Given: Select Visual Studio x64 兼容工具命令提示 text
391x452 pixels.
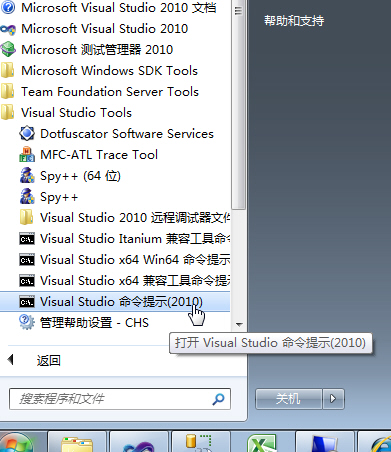Looking at the screenshot, I should pos(135,281).
